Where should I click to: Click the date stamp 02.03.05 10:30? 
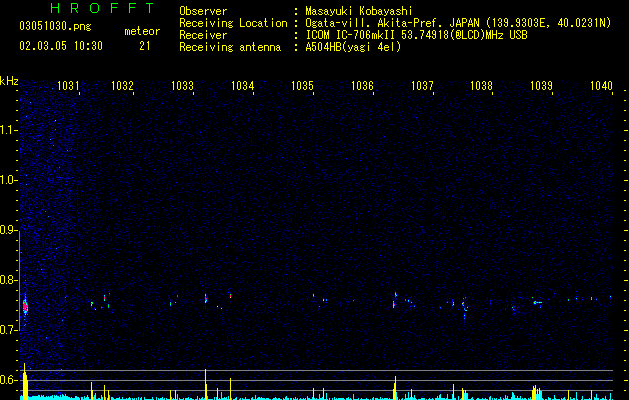(x=61, y=46)
